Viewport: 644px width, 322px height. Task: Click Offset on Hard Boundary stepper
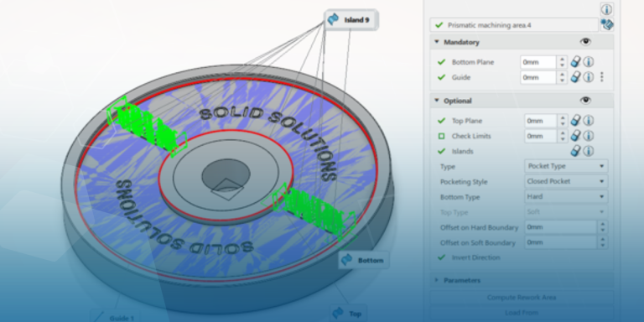point(603,227)
